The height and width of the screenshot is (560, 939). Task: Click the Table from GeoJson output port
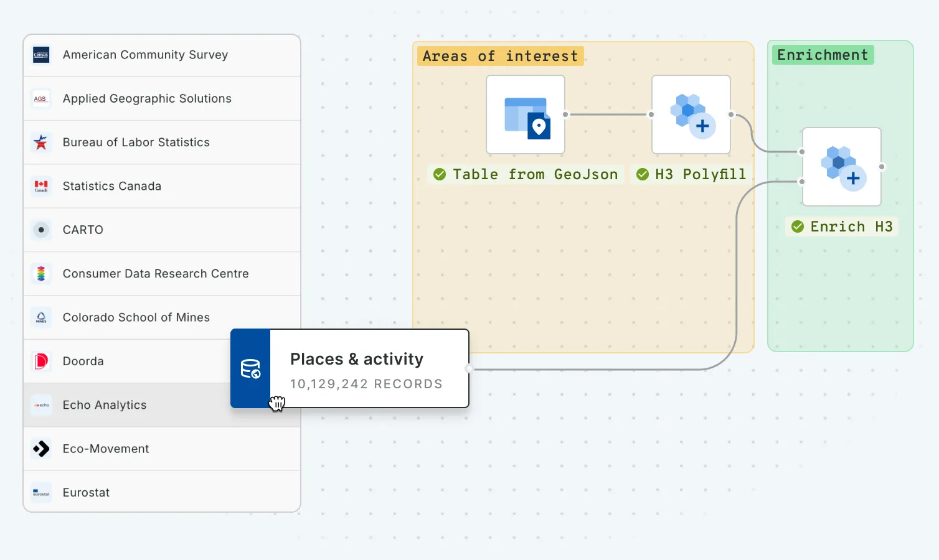coord(565,114)
